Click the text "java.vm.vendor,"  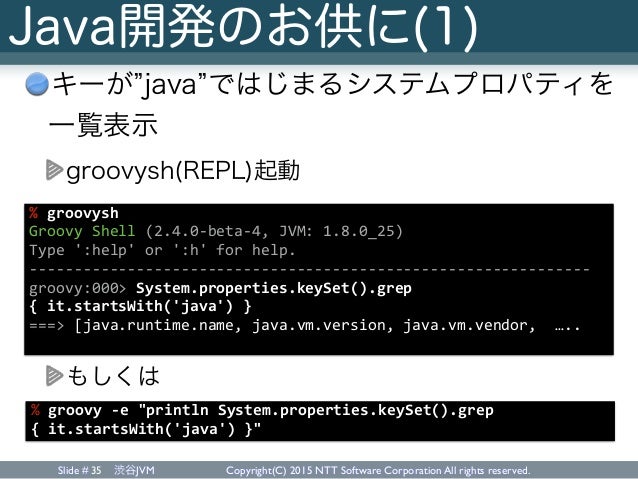tap(469, 326)
